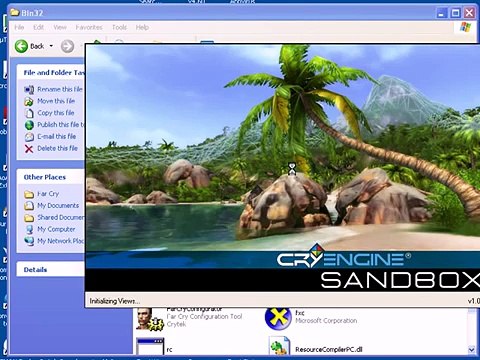Minimize the Bin32 window

coord(442,13)
